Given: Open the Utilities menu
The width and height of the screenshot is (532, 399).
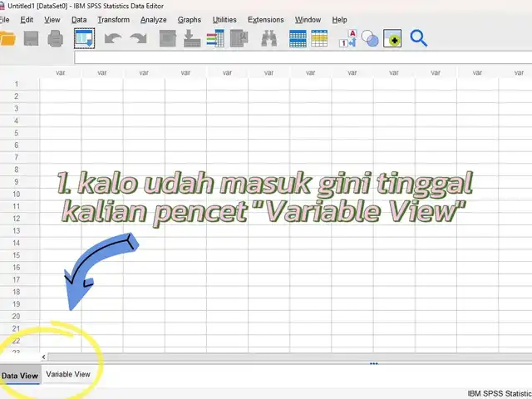Looking at the screenshot, I should coord(224,19).
